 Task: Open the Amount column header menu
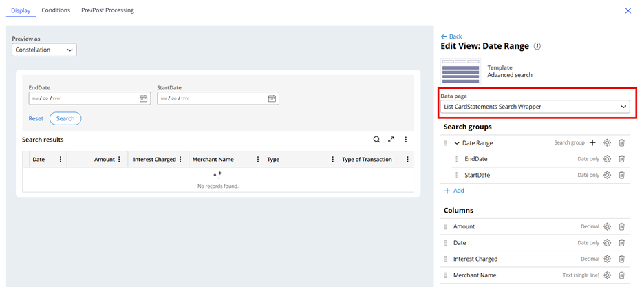[119, 159]
